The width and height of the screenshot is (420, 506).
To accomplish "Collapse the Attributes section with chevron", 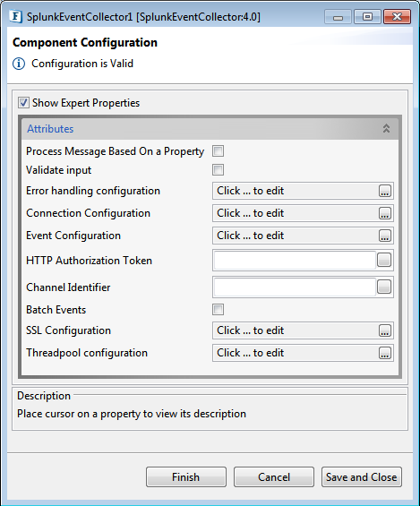I will tap(386, 128).
